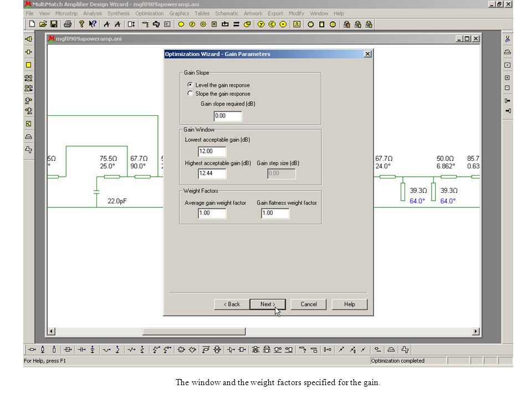Select the plus-shaped cross icon in the top toolbar
Viewport: 532px width, 399px height.
[156, 24]
